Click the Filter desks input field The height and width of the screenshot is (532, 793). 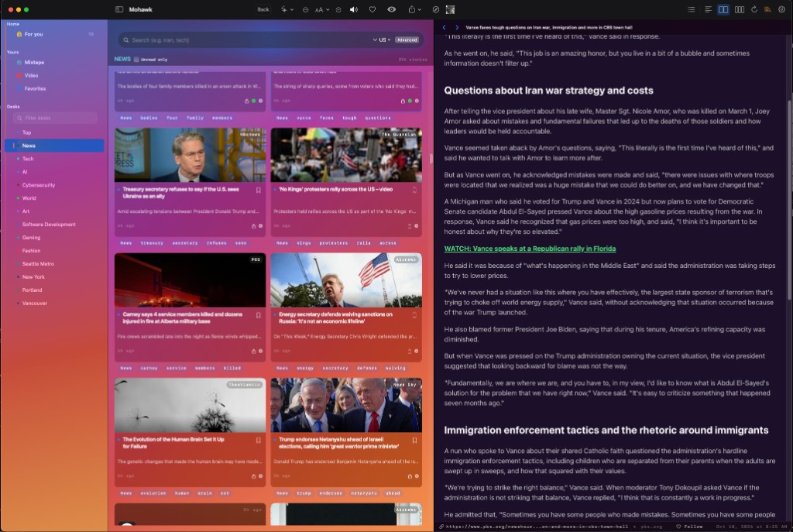55,118
